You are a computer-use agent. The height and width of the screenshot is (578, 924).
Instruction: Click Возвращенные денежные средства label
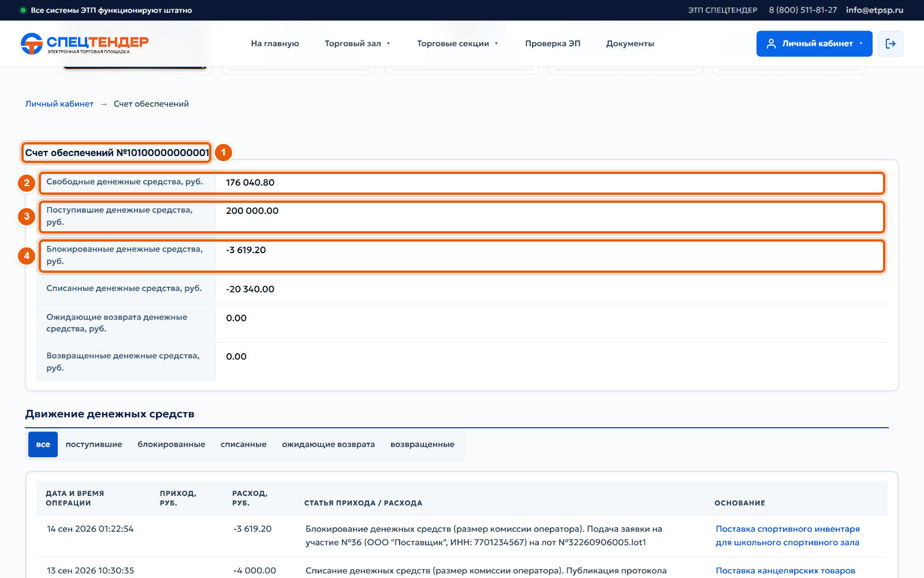[x=123, y=362]
